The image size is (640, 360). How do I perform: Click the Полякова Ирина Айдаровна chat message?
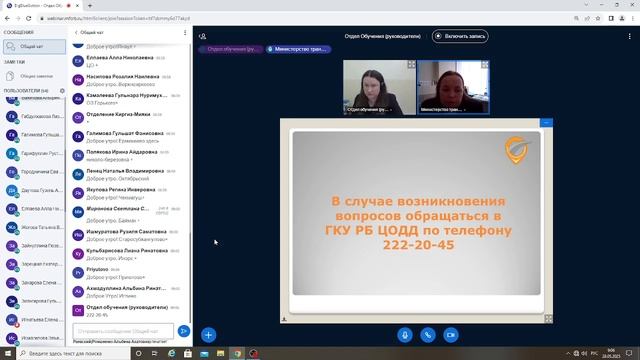click(x=129, y=156)
